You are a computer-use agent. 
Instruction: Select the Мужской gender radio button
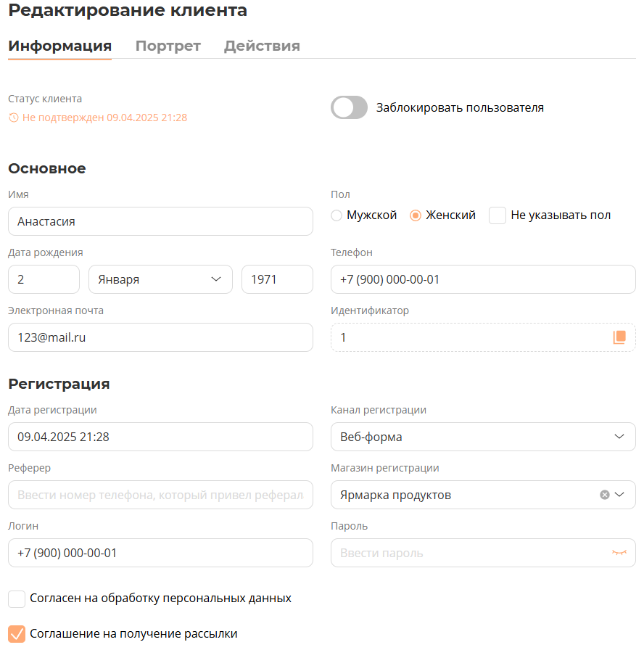pyautogui.click(x=337, y=215)
